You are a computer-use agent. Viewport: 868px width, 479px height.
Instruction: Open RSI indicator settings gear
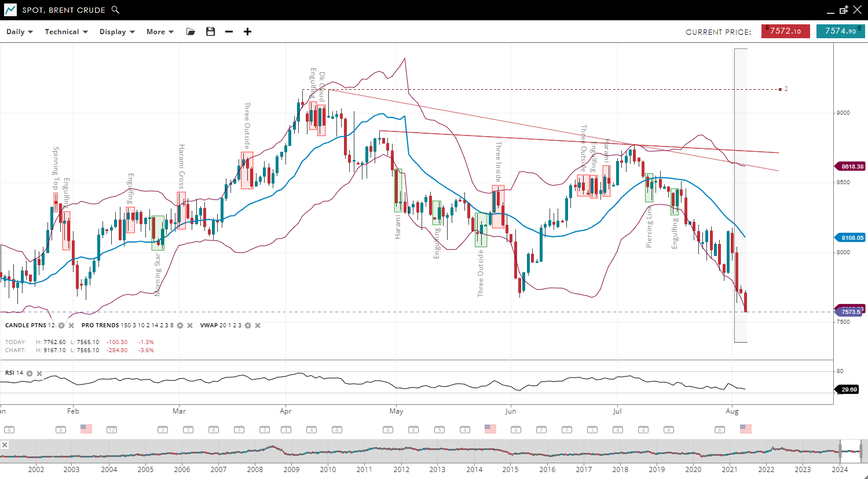click(30, 374)
